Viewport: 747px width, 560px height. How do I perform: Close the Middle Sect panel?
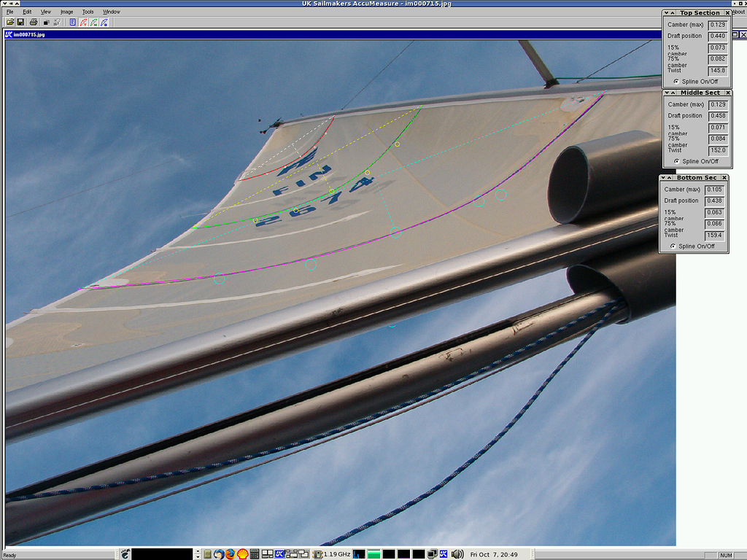click(x=727, y=93)
